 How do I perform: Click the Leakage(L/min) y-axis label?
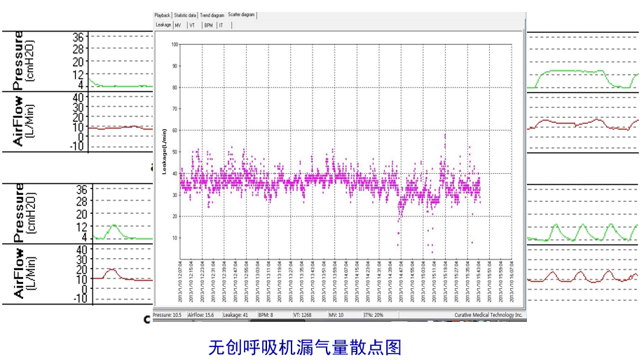[x=165, y=151]
